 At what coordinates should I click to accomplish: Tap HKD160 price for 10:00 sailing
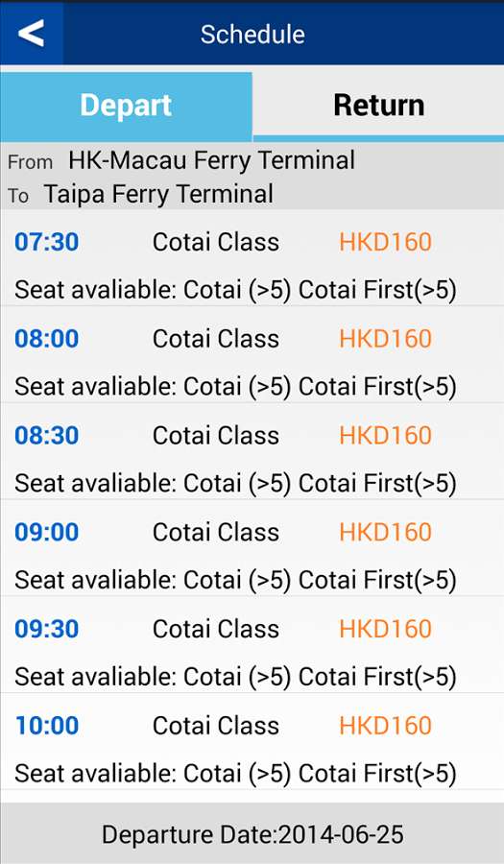point(385,725)
